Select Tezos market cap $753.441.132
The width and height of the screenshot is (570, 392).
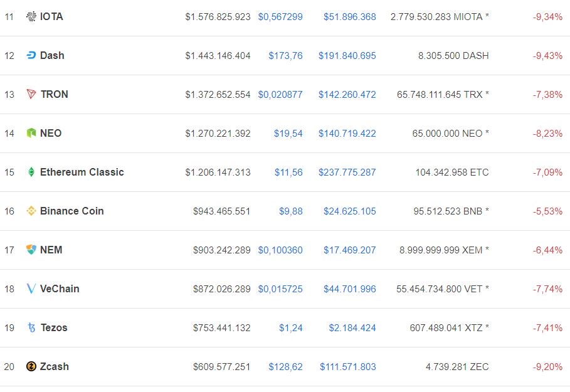tap(222, 329)
